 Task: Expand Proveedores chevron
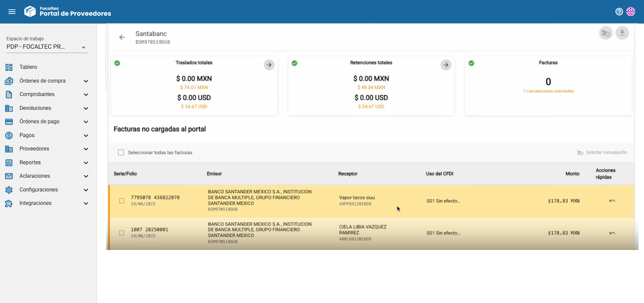(x=86, y=149)
